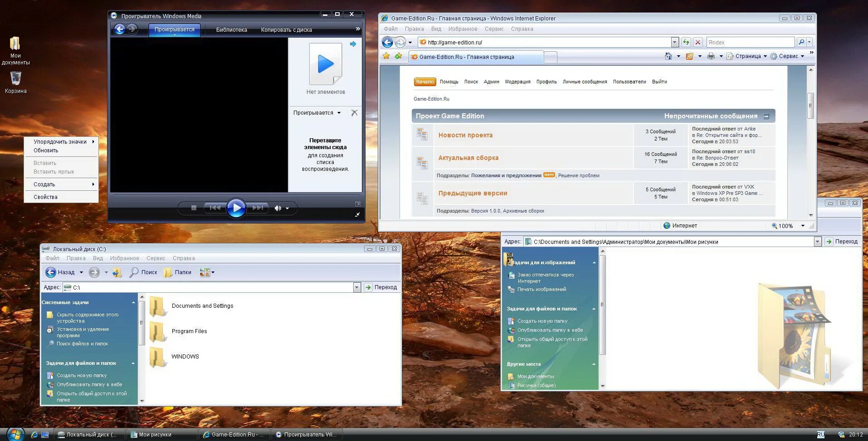The width and height of the screenshot is (868, 441).
Task: Play media in Windows Media Player
Action: pos(236,208)
